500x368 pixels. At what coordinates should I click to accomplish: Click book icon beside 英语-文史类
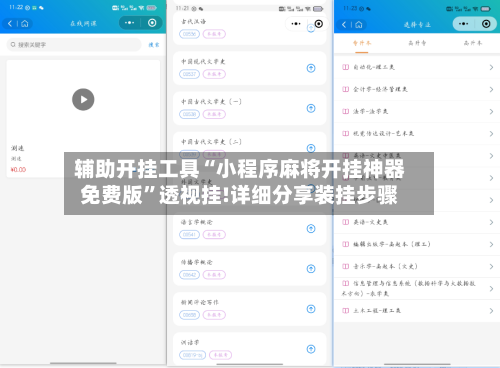click(x=346, y=222)
